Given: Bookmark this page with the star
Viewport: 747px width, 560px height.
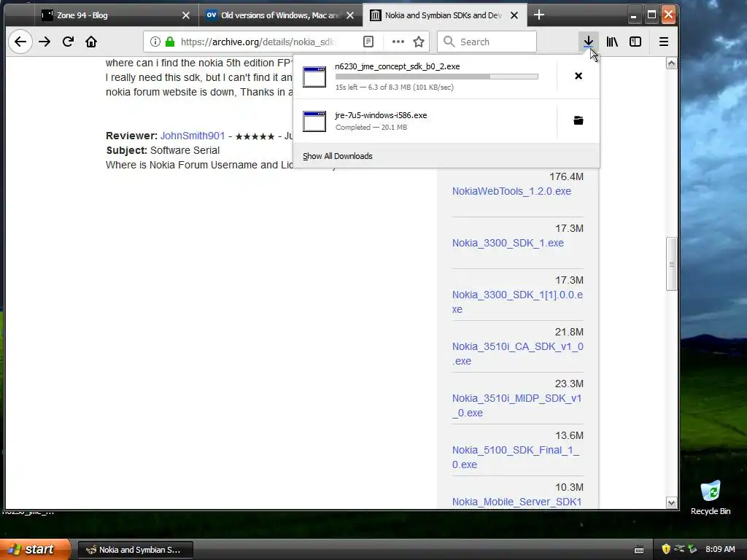Looking at the screenshot, I should point(419,42).
